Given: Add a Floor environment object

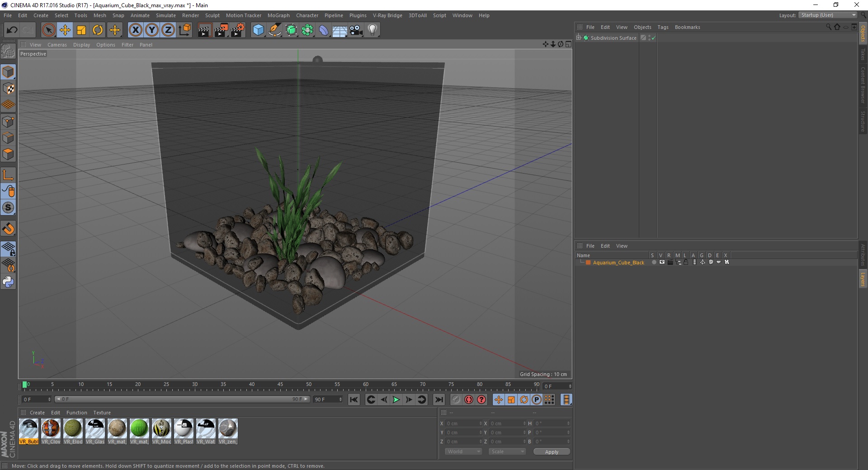Looking at the screenshot, I should 340,30.
